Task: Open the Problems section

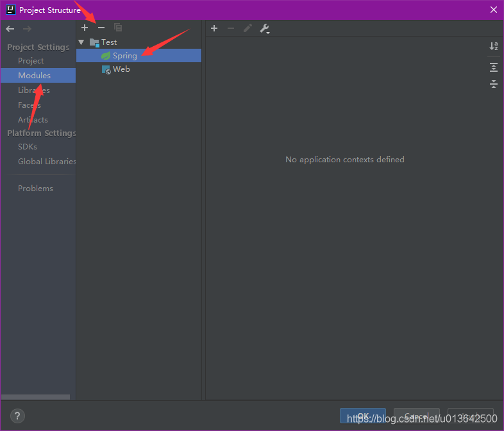Action: coord(35,189)
